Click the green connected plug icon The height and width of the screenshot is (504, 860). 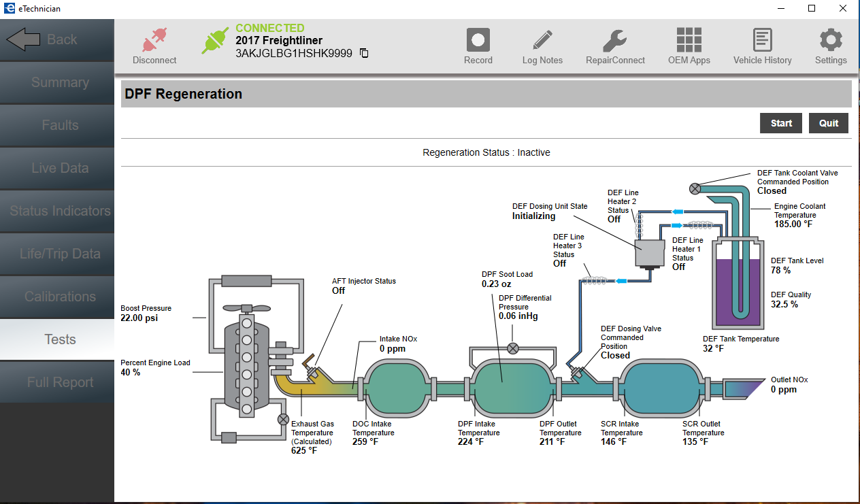pyautogui.click(x=216, y=40)
